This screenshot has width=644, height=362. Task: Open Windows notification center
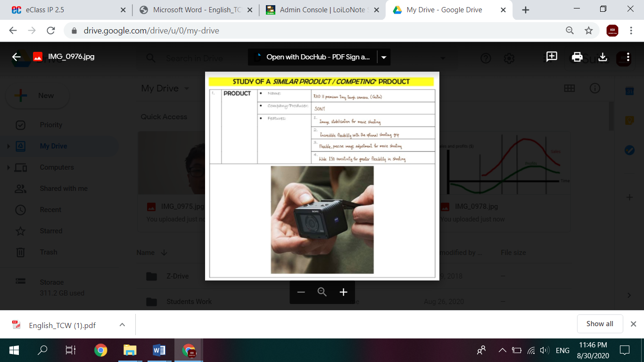(625, 350)
